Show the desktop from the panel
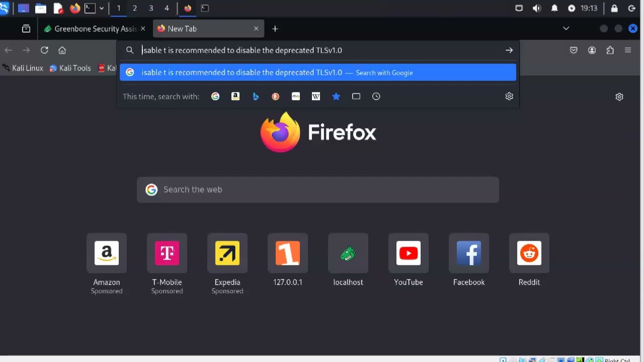Image resolution: width=644 pixels, height=362 pixels. coord(23,8)
